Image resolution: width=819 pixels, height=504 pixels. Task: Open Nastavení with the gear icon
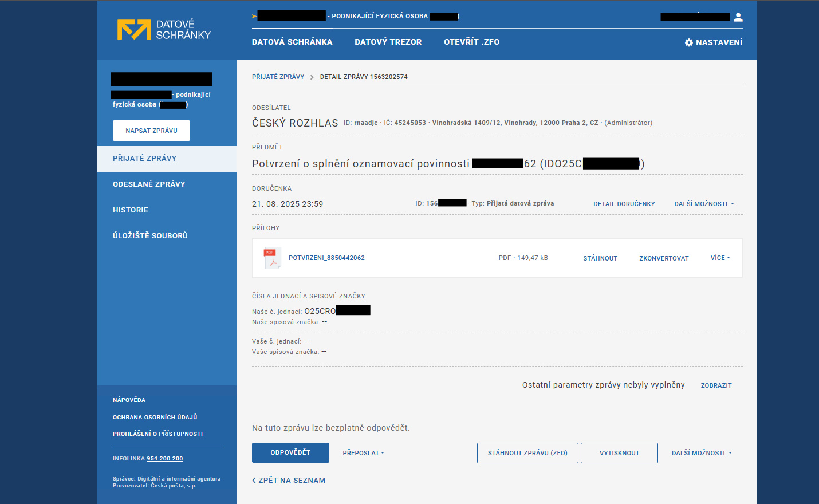point(713,42)
